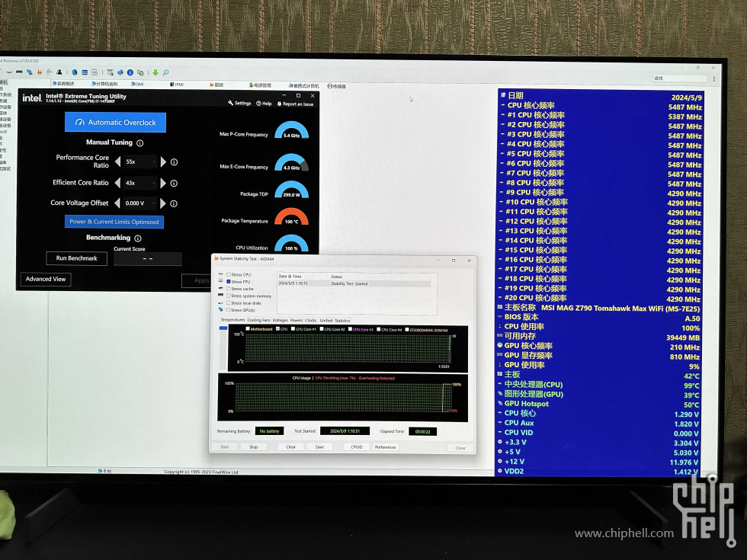Click the magnifier search icon in AIDA64 toolbar
This screenshot has height=560, width=747.
coord(166,72)
